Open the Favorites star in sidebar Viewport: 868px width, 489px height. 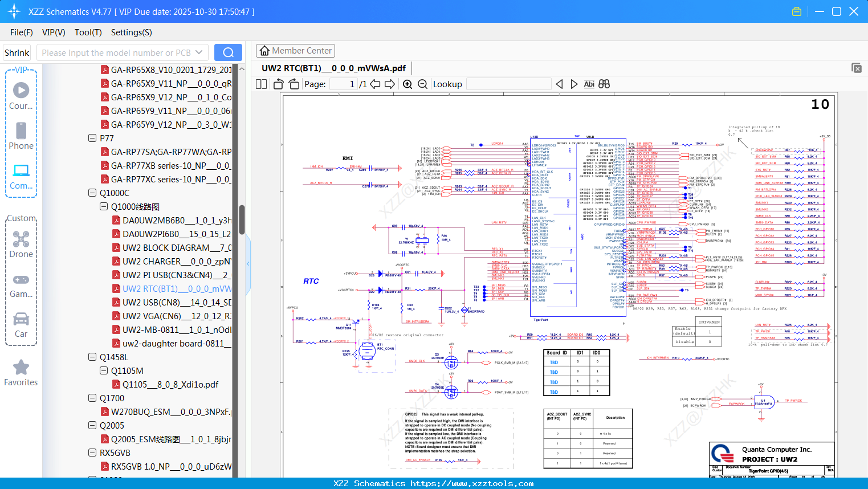coord(21,373)
